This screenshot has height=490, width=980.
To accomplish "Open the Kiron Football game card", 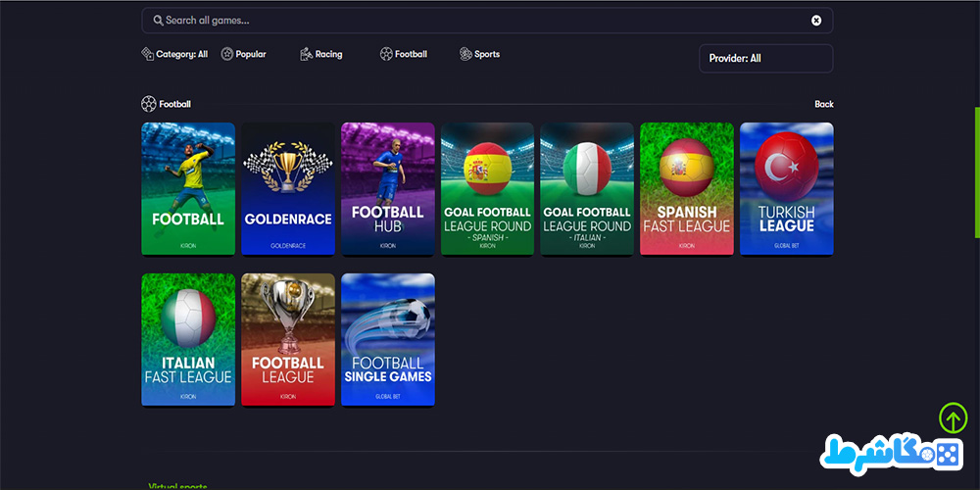I will point(188,189).
